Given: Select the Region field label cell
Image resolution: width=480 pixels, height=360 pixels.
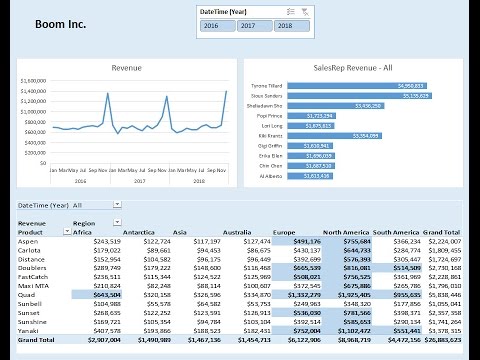Looking at the screenshot, I should (84, 223).
